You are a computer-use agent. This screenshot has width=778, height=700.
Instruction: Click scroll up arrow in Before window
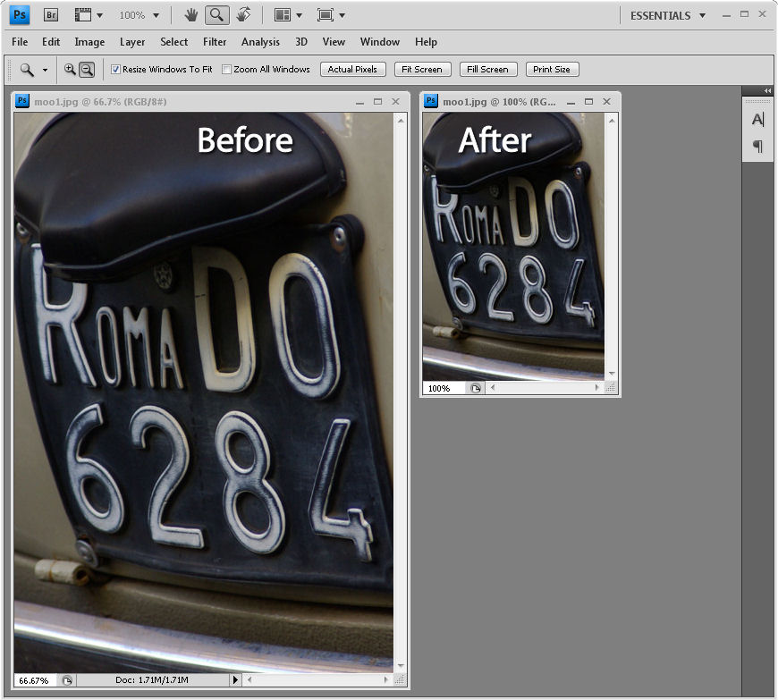[x=401, y=121]
